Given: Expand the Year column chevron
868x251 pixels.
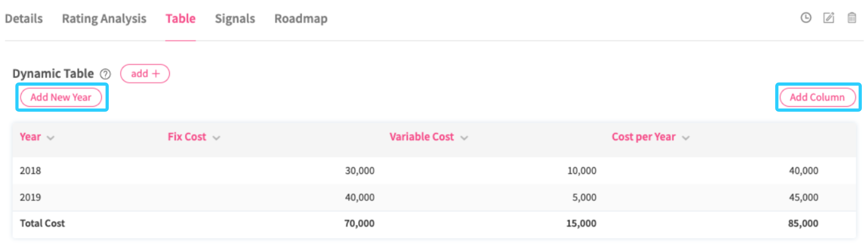Looking at the screenshot, I should (51, 138).
